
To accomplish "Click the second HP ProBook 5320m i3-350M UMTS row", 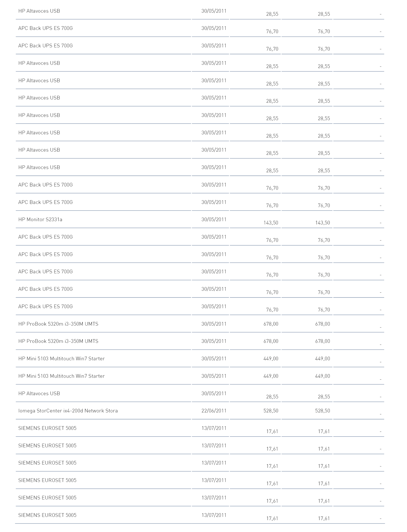I will [x=200, y=341].
